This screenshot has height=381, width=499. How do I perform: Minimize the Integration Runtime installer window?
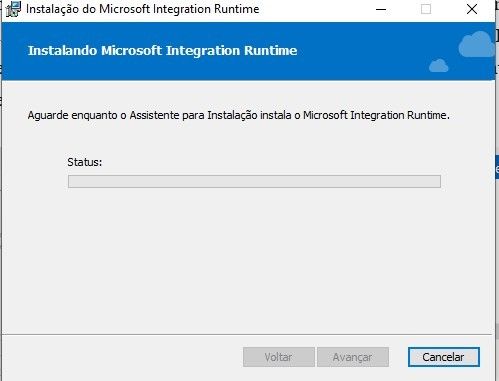tap(381, 9)
